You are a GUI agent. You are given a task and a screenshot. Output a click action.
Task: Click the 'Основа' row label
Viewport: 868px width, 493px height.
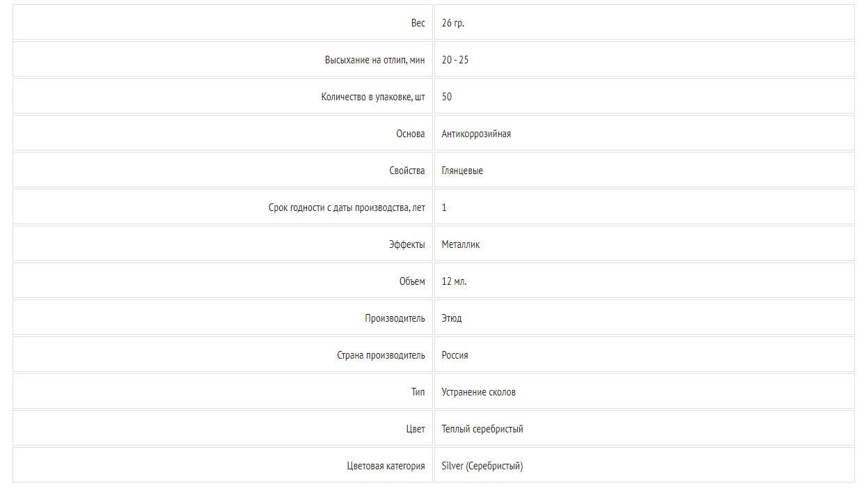[x=411, y=134]
